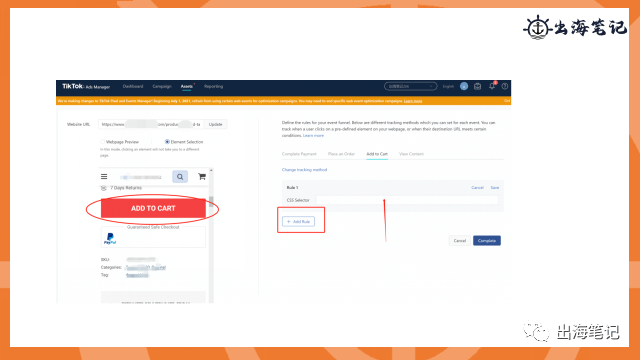Click the TikTok Ads Manager logo

(x=86, y=87)
